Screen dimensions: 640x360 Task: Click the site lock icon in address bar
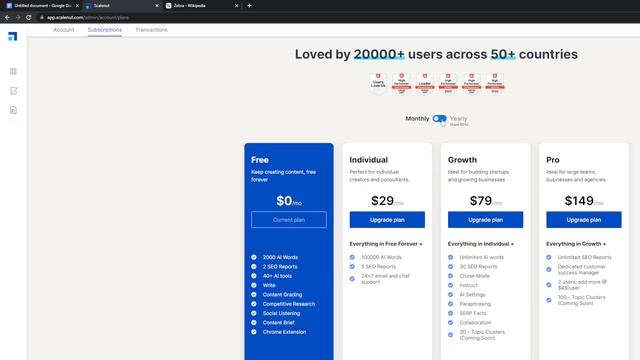click(x=42, y=18)
